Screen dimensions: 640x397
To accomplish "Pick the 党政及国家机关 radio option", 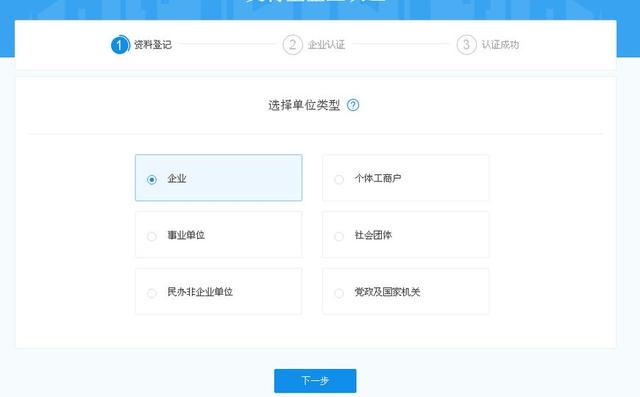I will click(339, 293).
